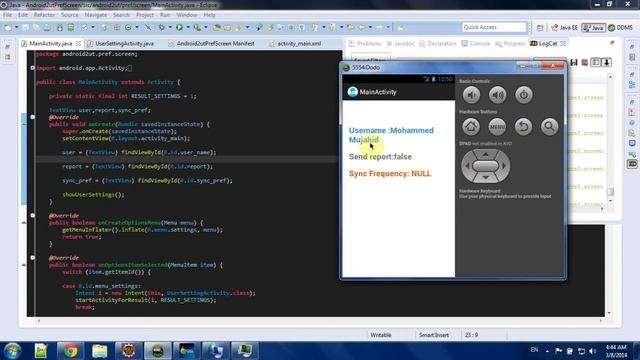Open the Refactor menu
The image size is (640, 360).
(x=44, y=15)
